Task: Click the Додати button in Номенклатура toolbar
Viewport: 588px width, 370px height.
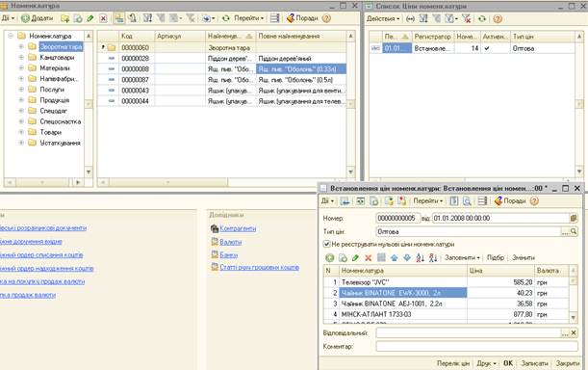Action: click(37, 18)
